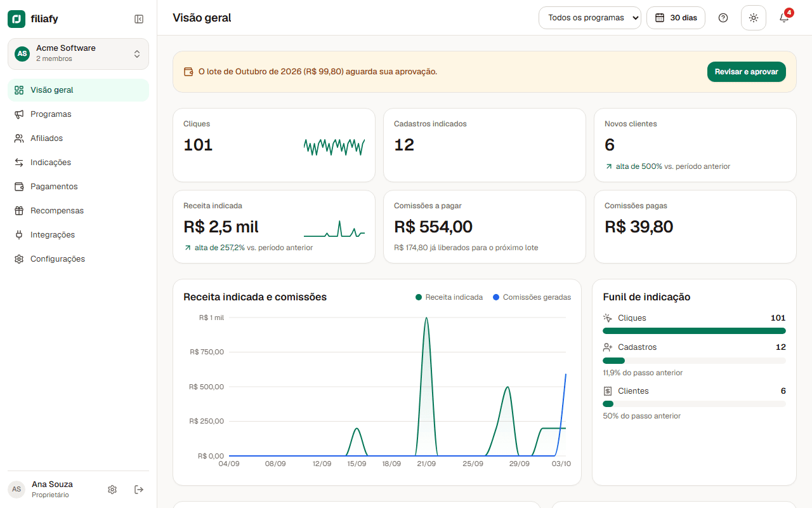Image resolution: width=812 pixels, height=508 pixels.
Task: Open the 30 dias date range picker
Action: click(676, 18)
